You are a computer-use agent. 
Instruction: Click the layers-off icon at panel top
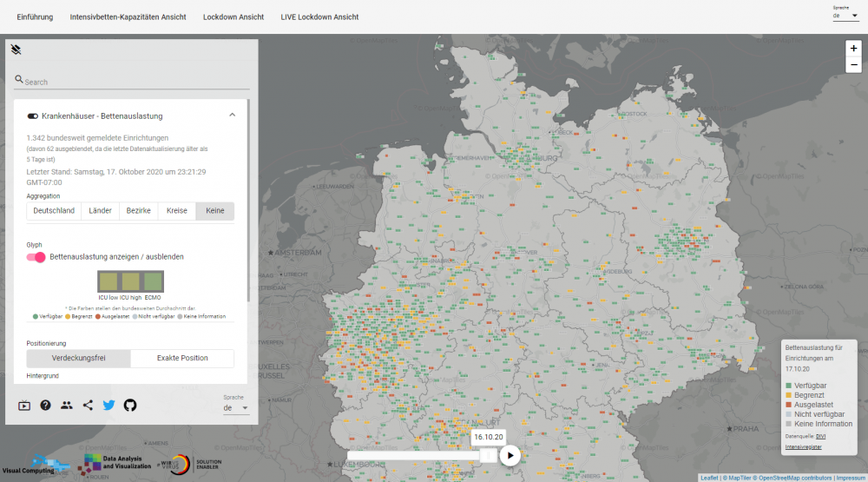(x=16, y=50)
